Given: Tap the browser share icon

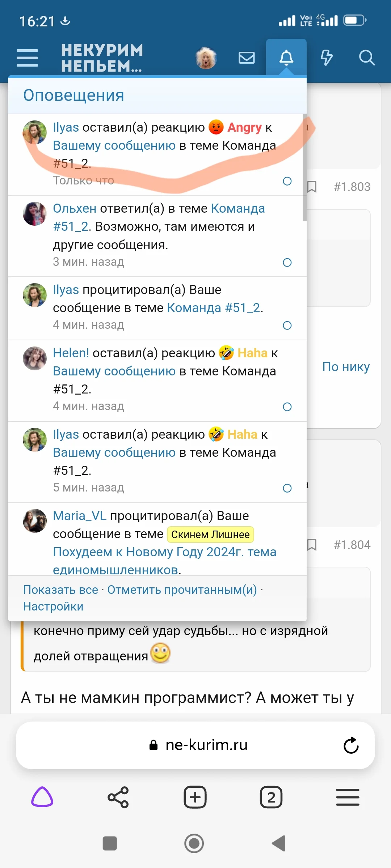Looking at the screenshot, I should [x=118, y=797].
